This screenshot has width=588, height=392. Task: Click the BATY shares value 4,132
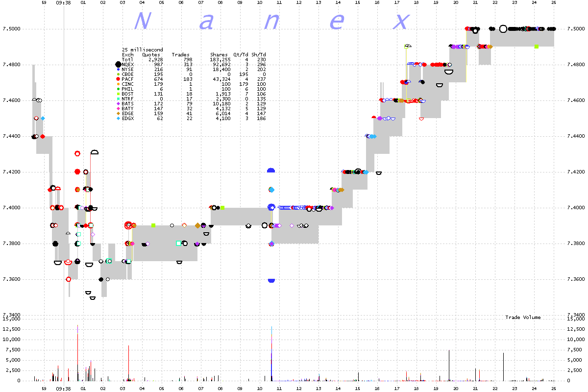(x=223, y=109)
